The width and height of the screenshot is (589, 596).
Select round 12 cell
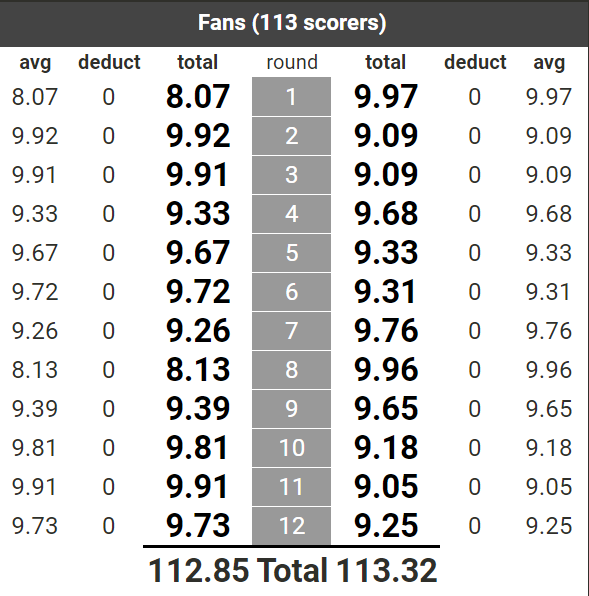click(291, 526)
